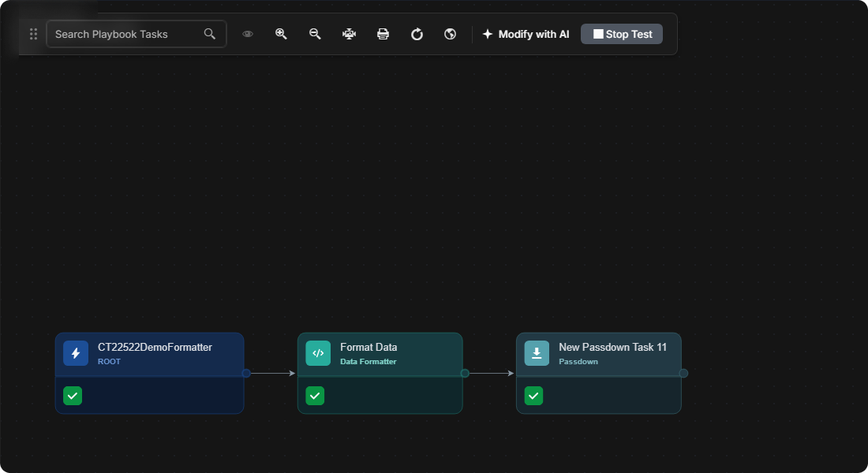The image size is (868, 473).
Task: Click the globe icon in toolbar
Action: pyautogui.click(x=450, y=35)
